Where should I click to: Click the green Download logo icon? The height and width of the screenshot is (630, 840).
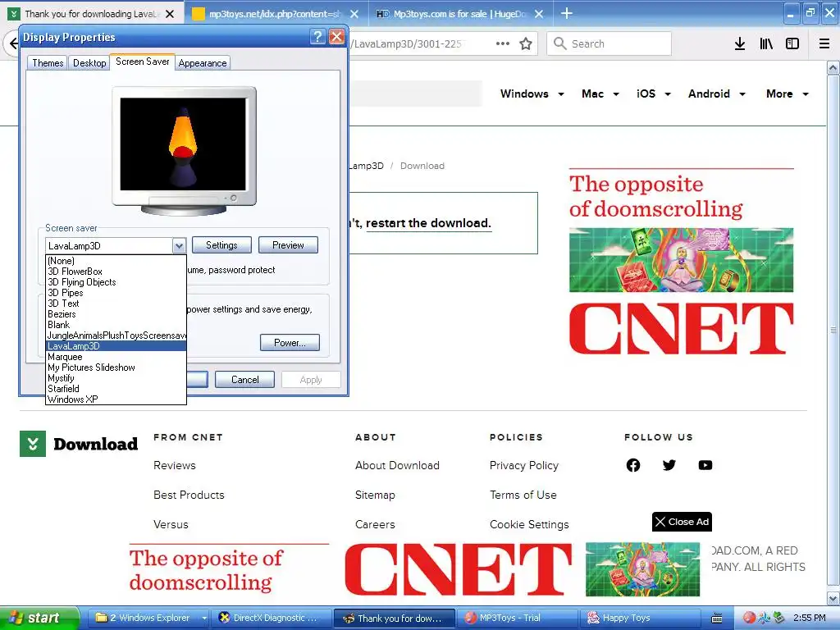[x=33, y=444]
